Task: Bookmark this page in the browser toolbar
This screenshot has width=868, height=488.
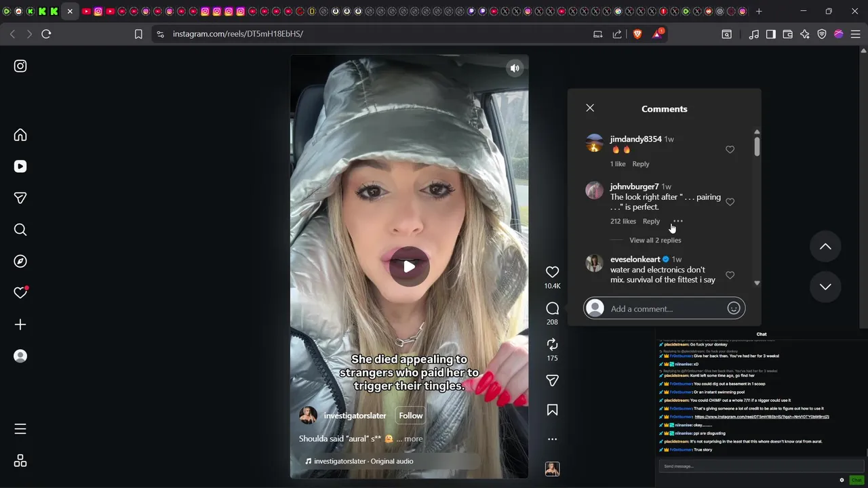Action: pyautogui.click(x=138, y=34)
